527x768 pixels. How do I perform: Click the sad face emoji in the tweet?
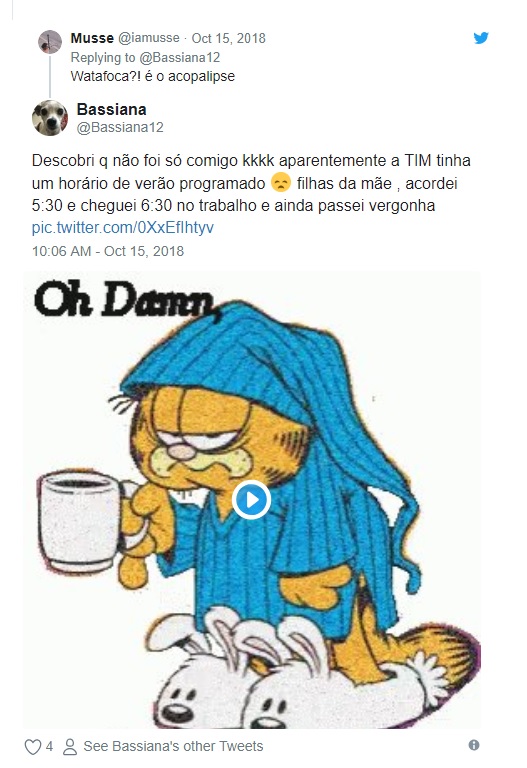tap(281, 183)
